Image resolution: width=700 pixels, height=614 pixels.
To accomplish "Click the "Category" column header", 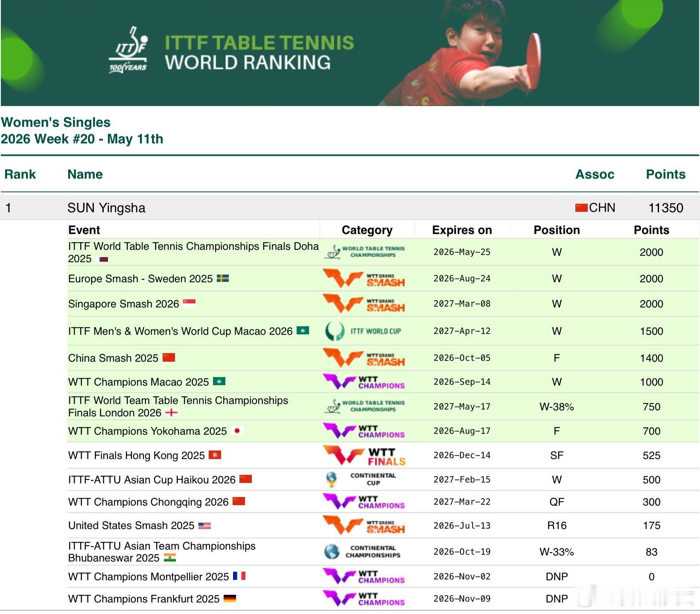I will pyautogui.click(x=367, y=230).
